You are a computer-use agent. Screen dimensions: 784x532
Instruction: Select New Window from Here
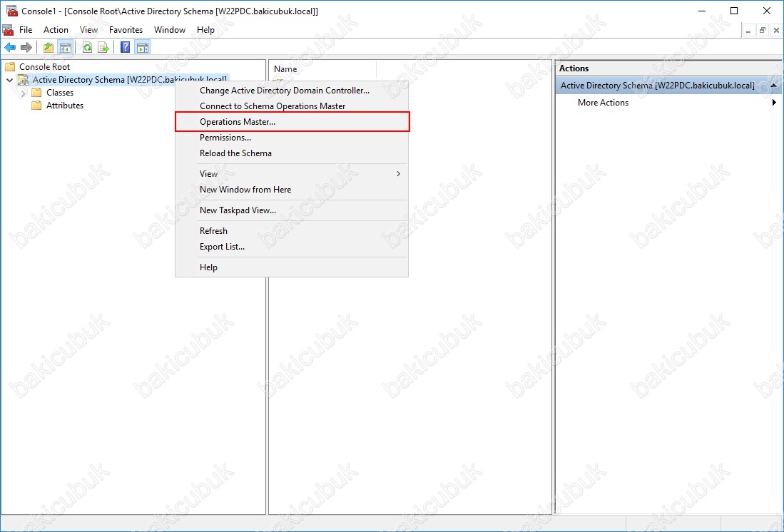click(x=292, y=190)
